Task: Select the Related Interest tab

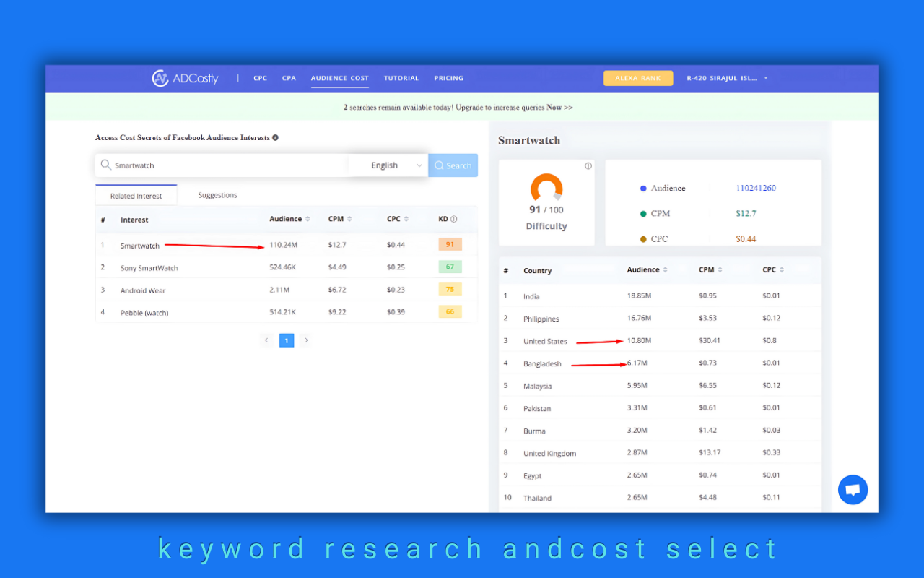Action: point(136,196)
